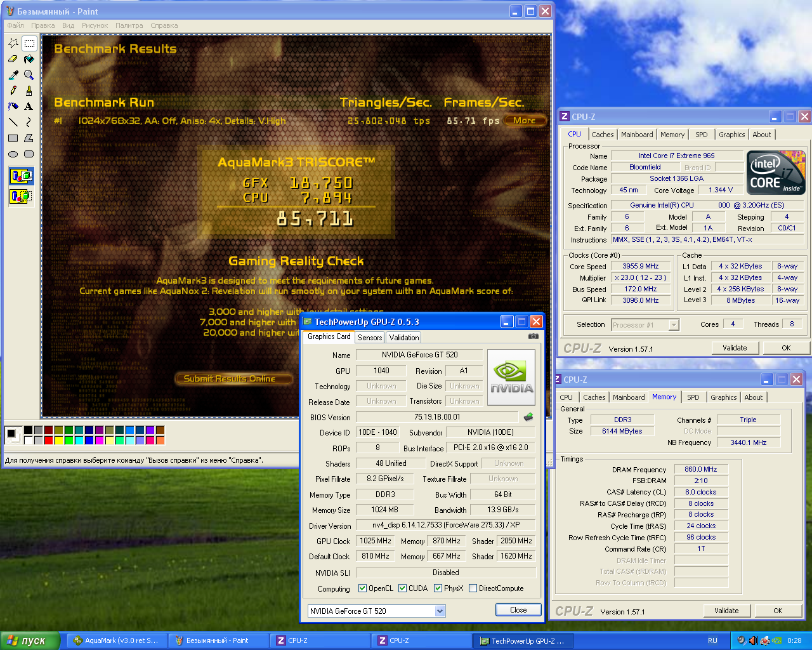Open the Вид menu in Paint
812x650 pixels.
tap(68, 25)
